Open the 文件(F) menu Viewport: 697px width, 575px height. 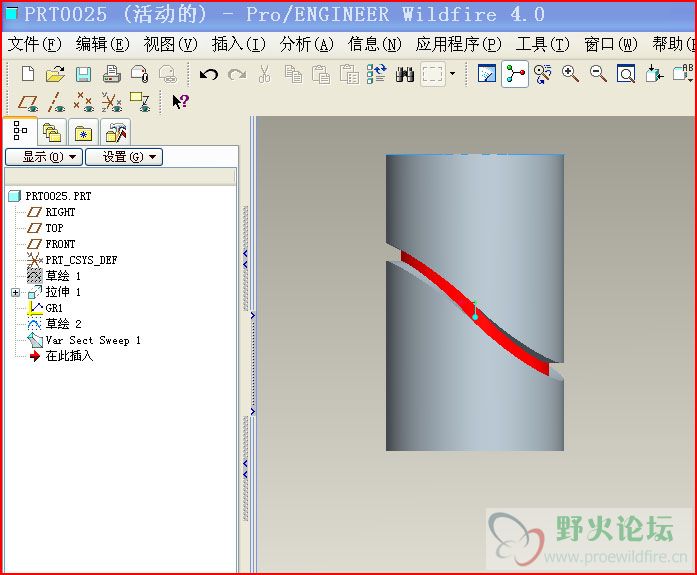34,44
